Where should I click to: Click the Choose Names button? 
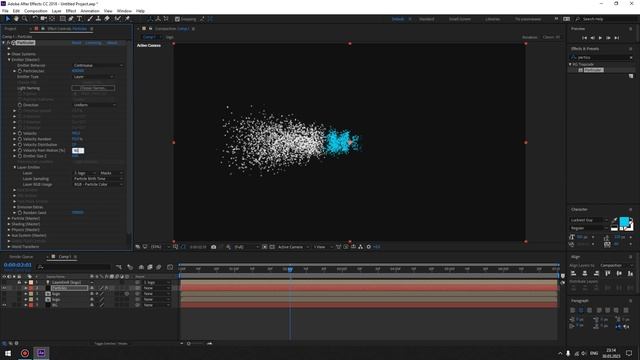pos(93,88)
